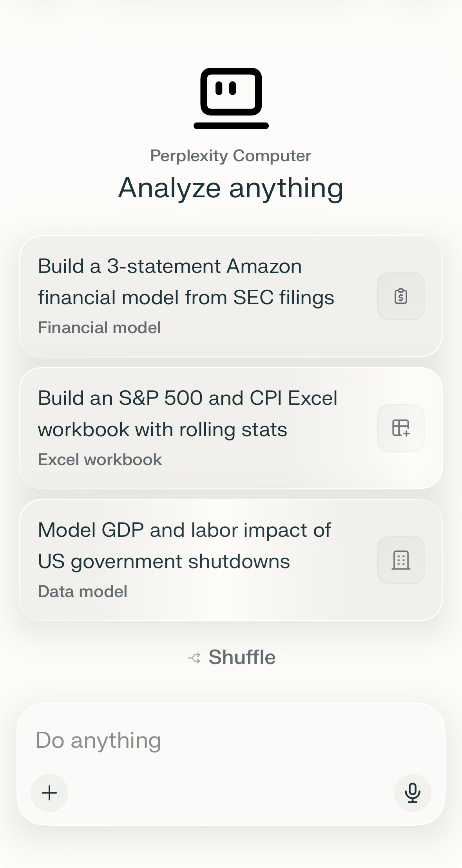Click the "Financial model" category label
The width and height of the screenshot is (462, 868).
tap(100, 328)
